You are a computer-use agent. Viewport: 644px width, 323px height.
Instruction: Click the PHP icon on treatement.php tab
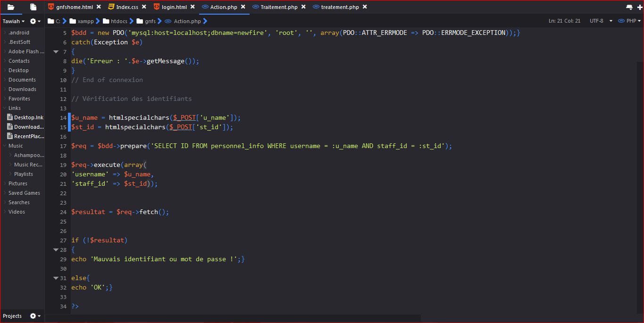pos(316,7)
